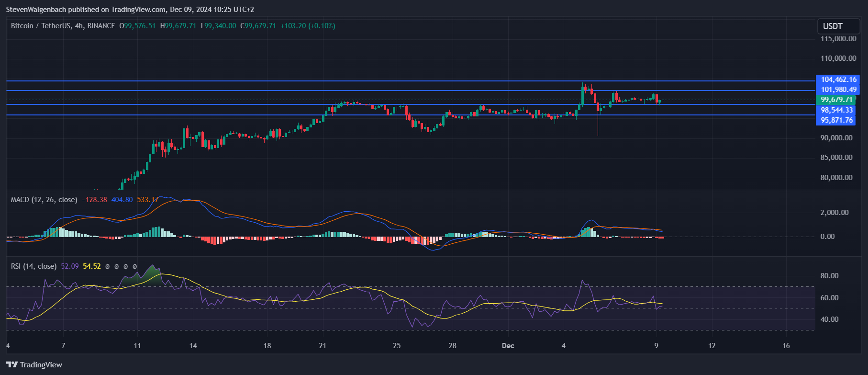Click the open price O99,576.51
The image size is (868, 375).
137,26
